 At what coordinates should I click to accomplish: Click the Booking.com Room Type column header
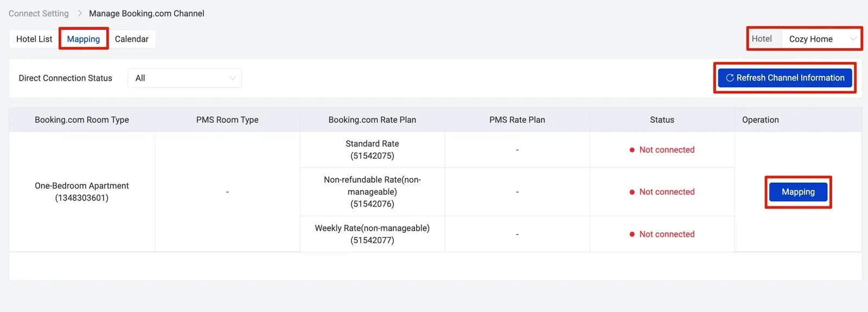(x=81, y=120)
